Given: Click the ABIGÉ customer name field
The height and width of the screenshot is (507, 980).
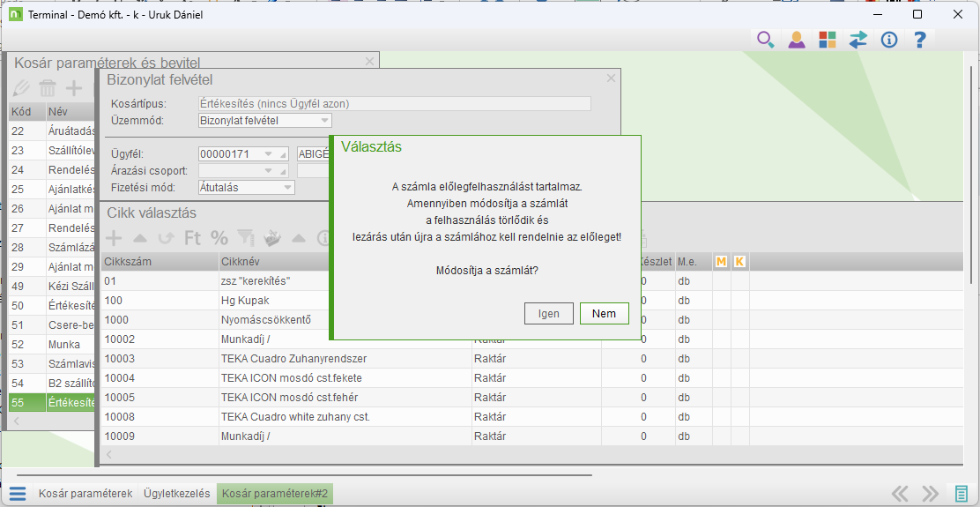Looking at the screenshot, I should 314,153.
